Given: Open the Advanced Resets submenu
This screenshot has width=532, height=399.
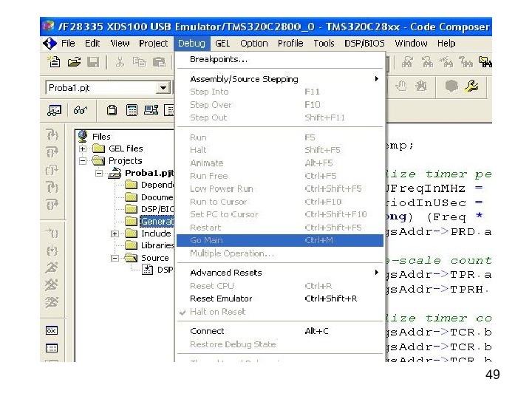Looking at the screenshot, I should [280, 273].
